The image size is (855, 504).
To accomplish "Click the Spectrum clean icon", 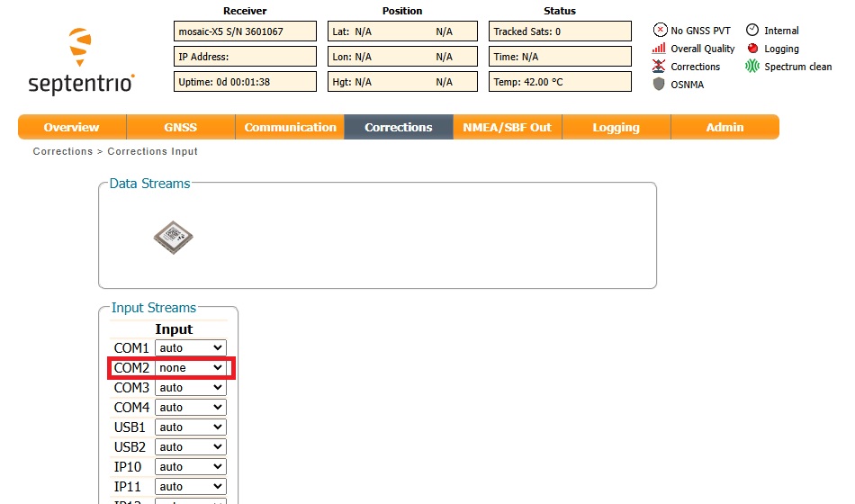I will click(x=752, y=67).
